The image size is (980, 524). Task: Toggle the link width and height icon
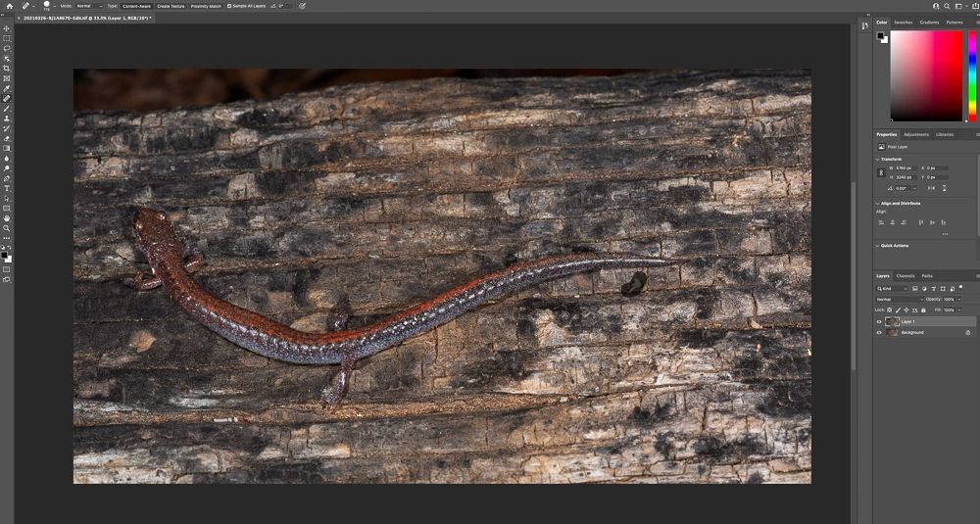click(881, 172)
